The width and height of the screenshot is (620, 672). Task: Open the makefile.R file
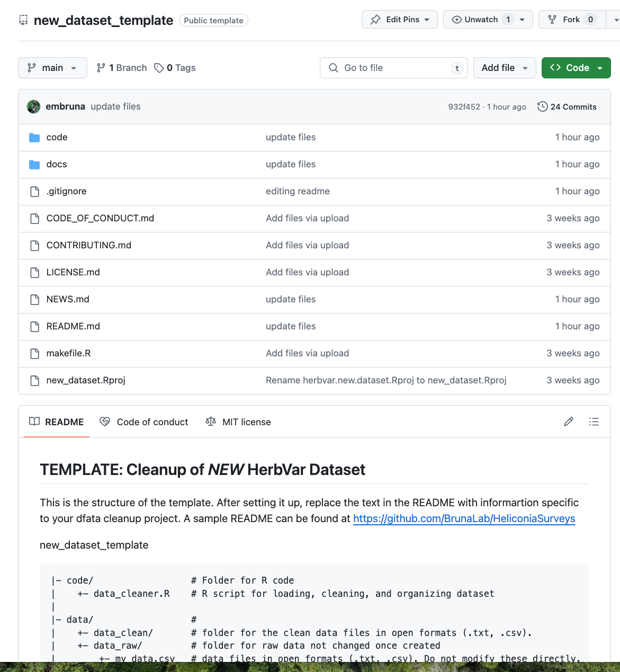point(68,353)
